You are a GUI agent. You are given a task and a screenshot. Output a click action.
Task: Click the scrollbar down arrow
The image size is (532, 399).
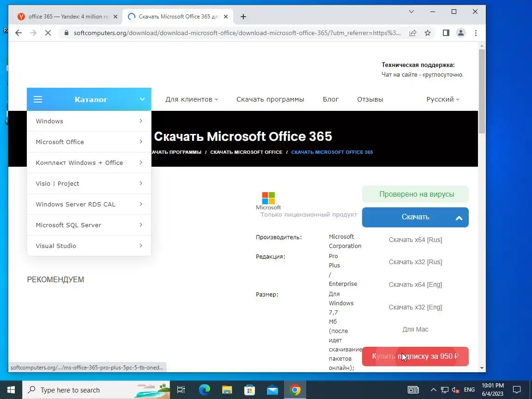482,368
